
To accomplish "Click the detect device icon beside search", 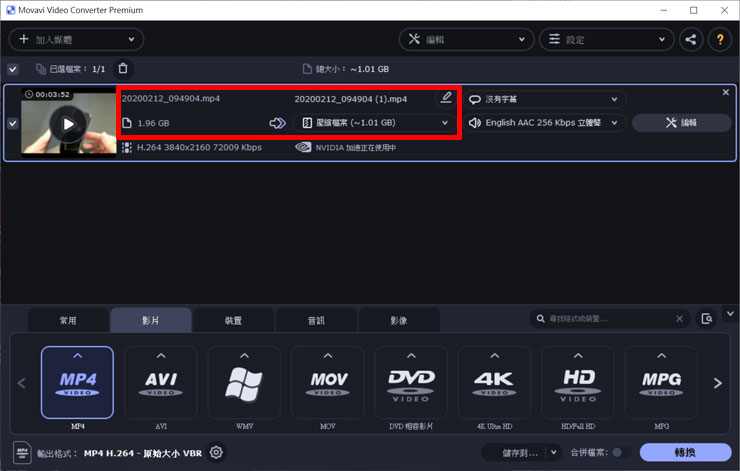I will tap(706, 319).
